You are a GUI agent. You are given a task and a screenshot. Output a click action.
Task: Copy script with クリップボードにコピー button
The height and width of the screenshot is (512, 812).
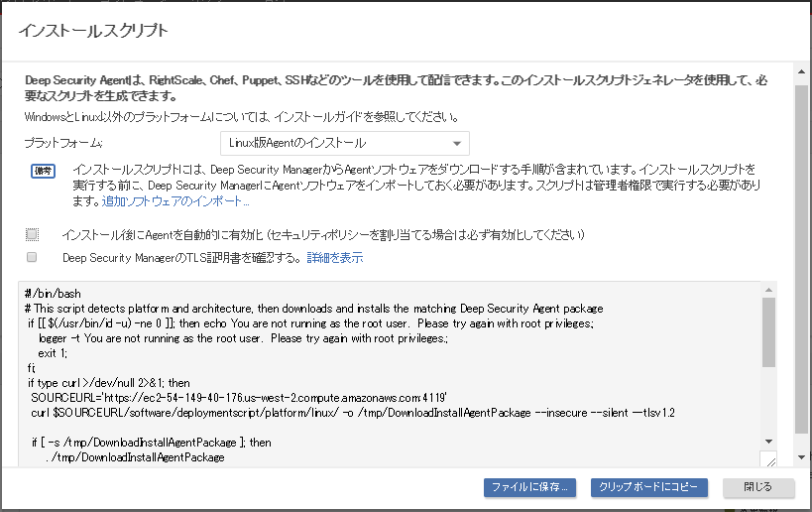648,487
